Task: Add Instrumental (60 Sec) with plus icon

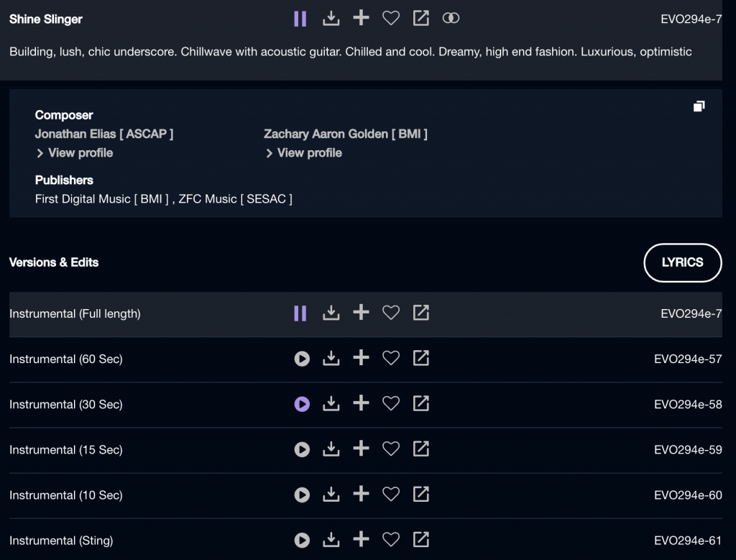Action: pos(361,359)
